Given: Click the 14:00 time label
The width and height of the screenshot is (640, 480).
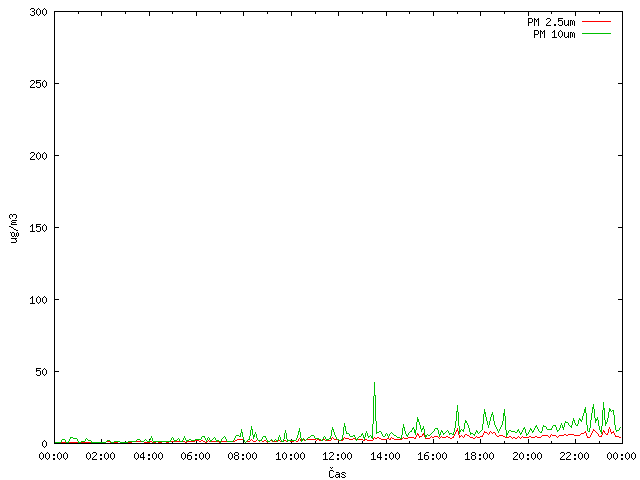Looking at the screenshot, I should point(385,456).
